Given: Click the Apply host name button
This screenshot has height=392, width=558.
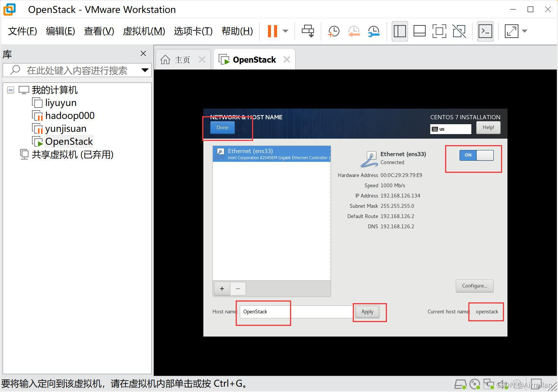Looking at the screenshot, I should 367,312.
